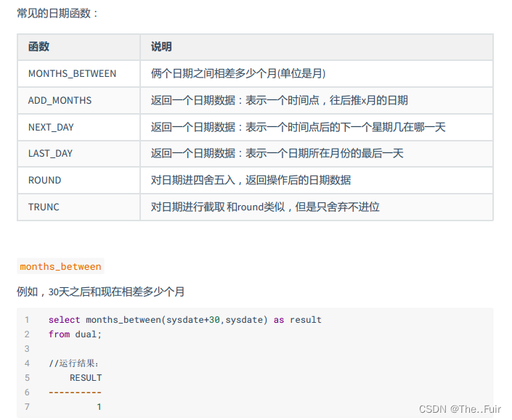Click description 对日期进行截取 和round类似
This screenshot has width=512, height=420.
point(265,207)
